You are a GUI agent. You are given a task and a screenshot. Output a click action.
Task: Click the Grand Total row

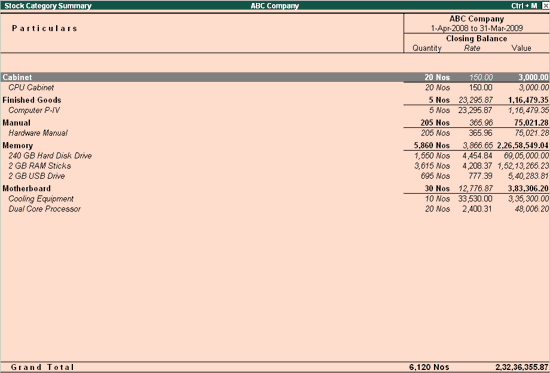275,367
